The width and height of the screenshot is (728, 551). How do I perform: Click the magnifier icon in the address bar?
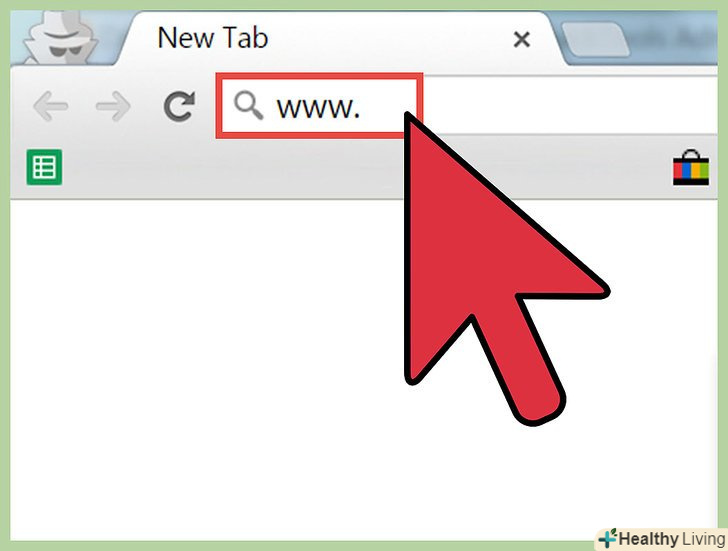(x=248, y=105)
